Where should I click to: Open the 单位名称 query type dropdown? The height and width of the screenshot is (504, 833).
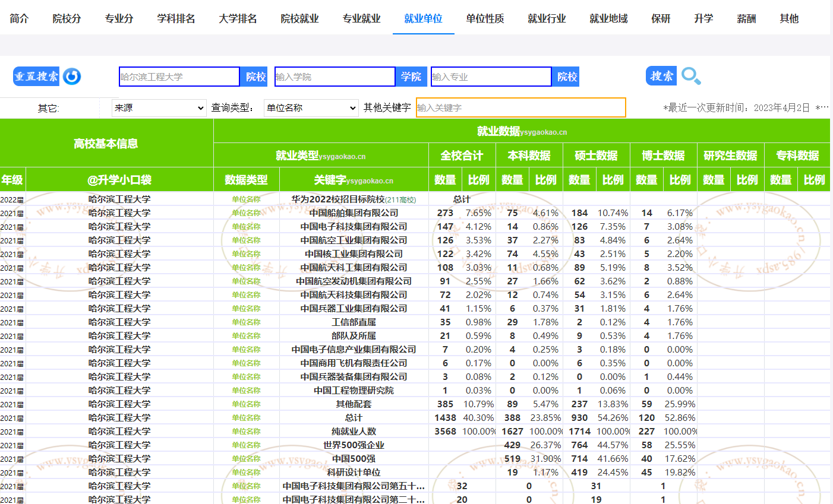tap(311, 108)
